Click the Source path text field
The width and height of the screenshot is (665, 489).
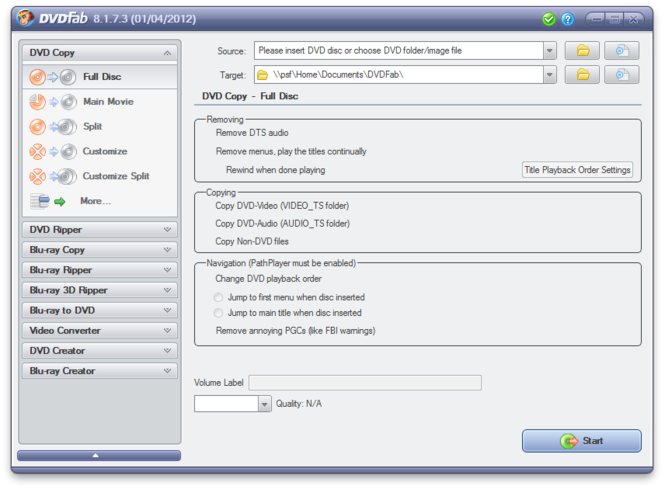[x=399, y=51]
